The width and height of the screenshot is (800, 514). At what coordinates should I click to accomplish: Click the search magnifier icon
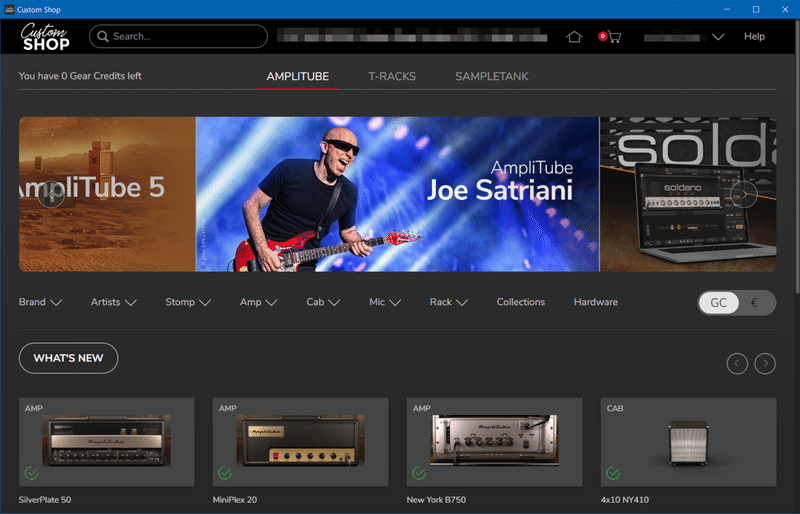point(103,36)
